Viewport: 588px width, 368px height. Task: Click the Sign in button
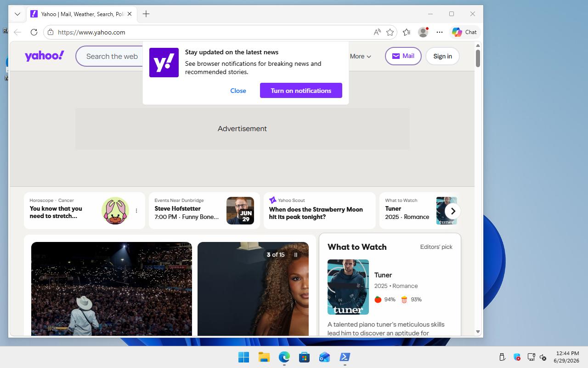pos(442,56)
